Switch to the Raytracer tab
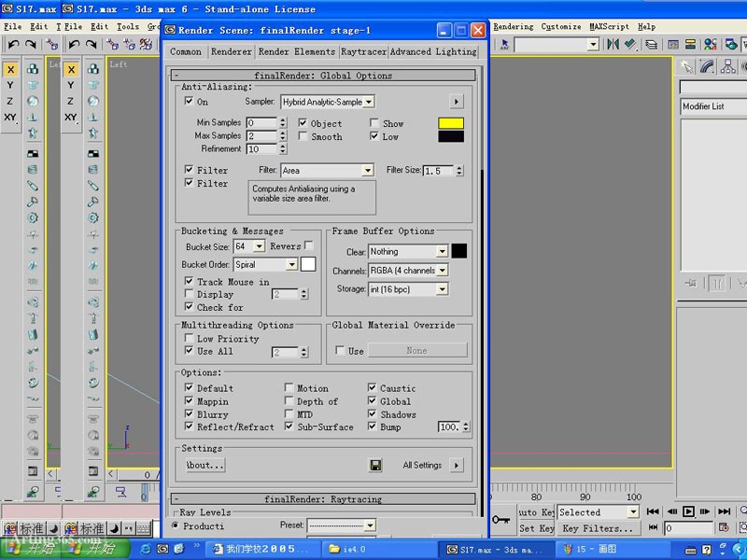 [x=363, y=51]
